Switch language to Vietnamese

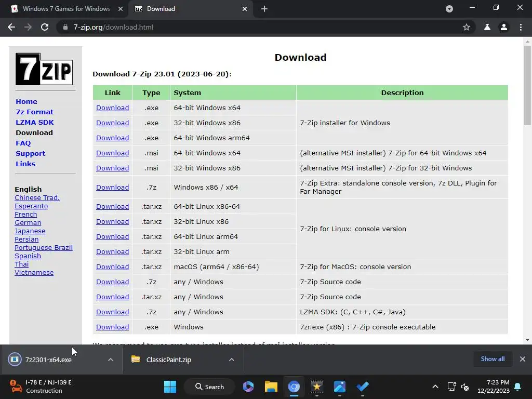[x=34, y=273]
